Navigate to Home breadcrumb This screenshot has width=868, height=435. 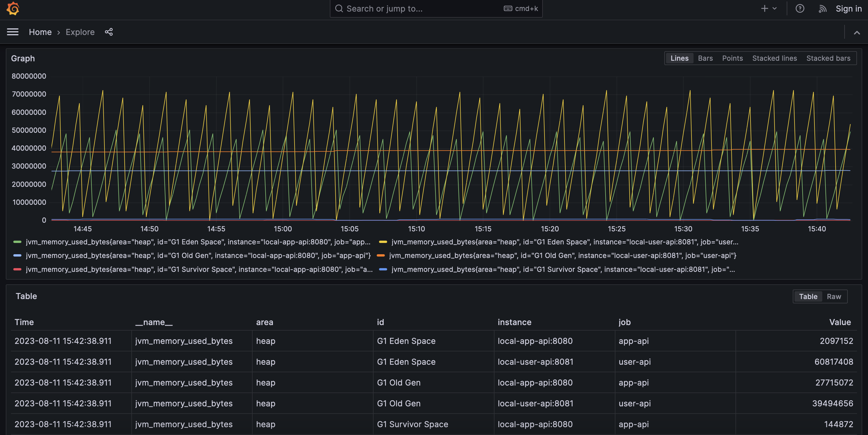[40, 32]
